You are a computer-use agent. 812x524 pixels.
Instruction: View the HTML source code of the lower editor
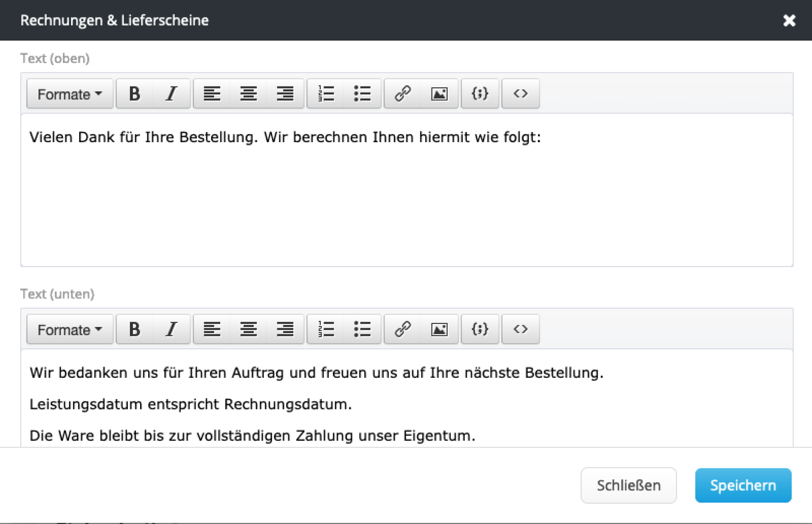[x=520, y=329]
